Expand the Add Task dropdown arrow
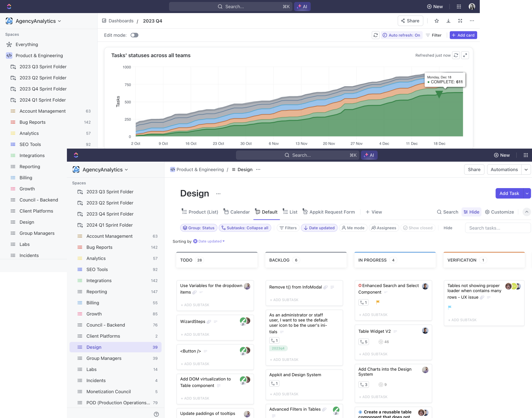Viewport: 532px width, 418px height. 527,193
